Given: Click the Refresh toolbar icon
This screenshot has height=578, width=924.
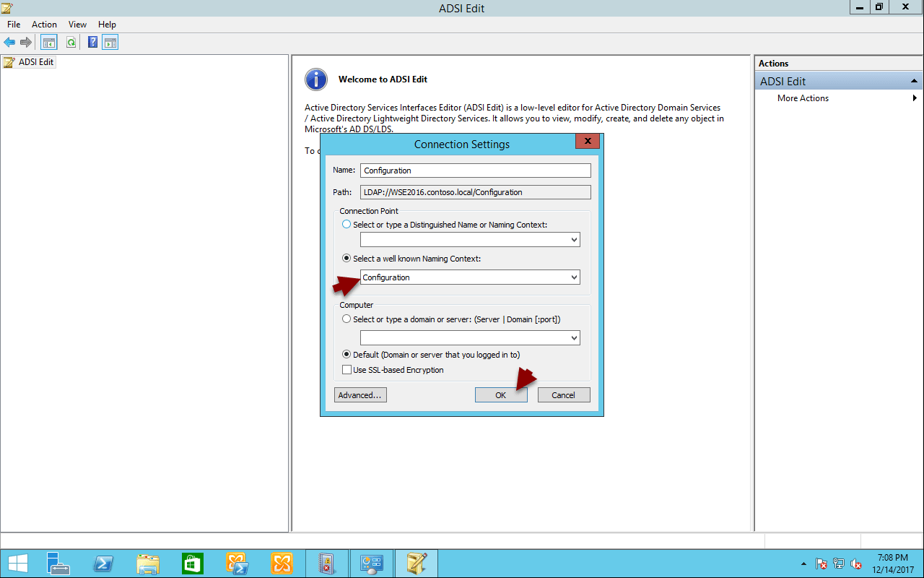Looking at the screenshot, I should (x=71, y=43).
